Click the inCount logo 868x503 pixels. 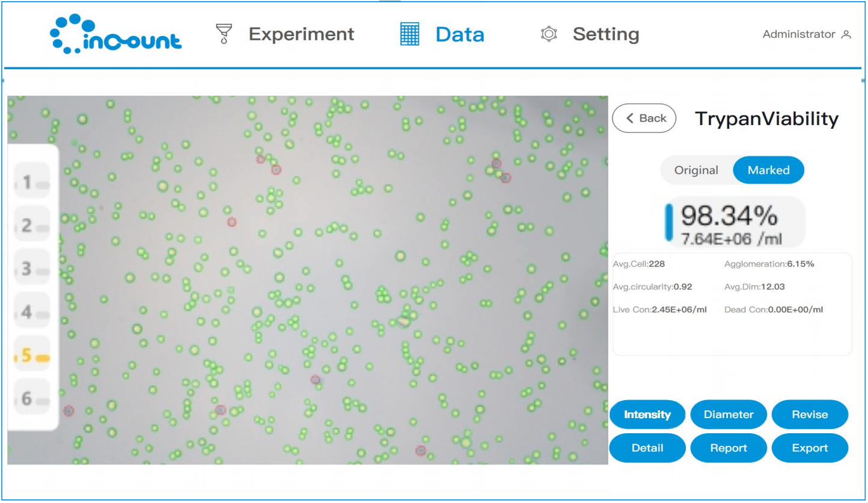pyautogui.click(x=115, y=34)
